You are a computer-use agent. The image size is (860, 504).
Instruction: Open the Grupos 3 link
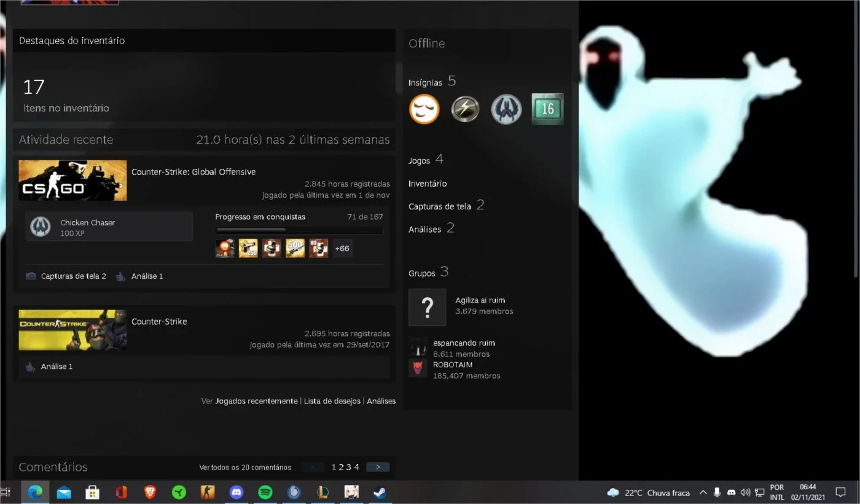[429, 272]
